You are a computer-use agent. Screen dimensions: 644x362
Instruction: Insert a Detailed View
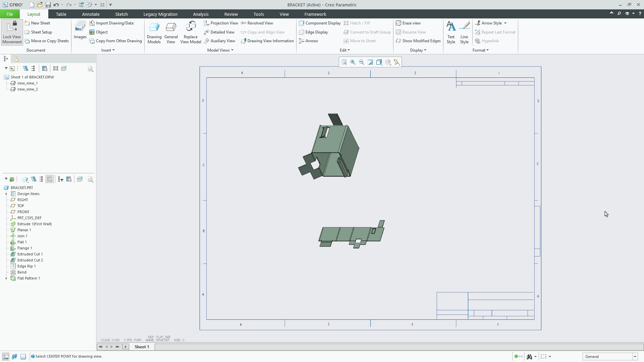tap(219, 32)
